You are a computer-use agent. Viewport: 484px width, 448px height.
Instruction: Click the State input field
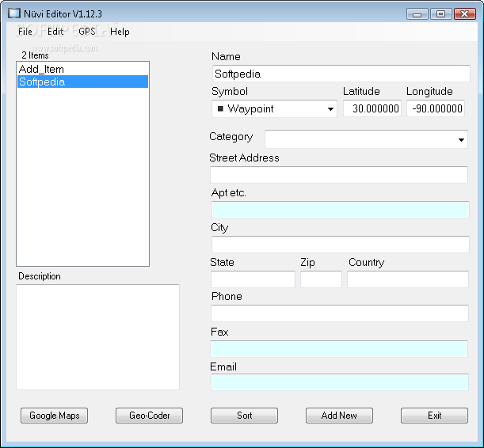tap(253, 279)
